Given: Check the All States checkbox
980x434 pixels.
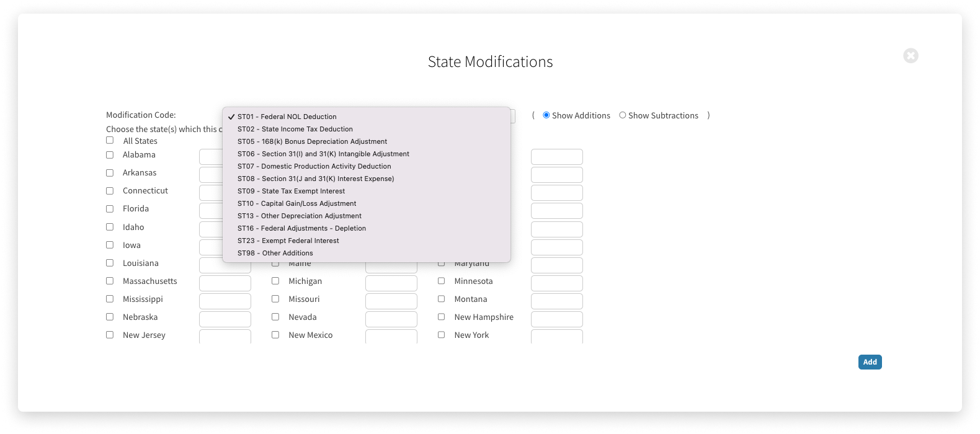Looking at the screenshot, I should coord(110,141).
